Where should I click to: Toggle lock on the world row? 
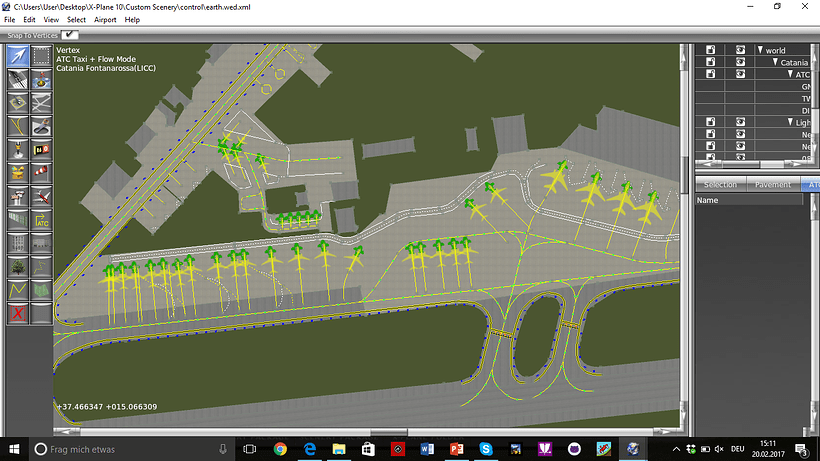pyautogui.click(x=710, y=50)
